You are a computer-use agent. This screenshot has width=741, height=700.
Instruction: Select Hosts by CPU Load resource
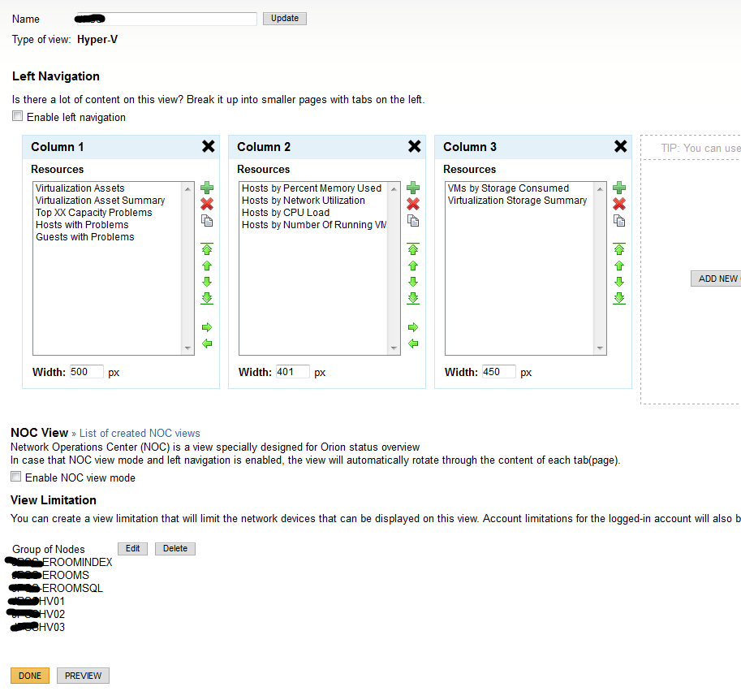coord(286,213)
